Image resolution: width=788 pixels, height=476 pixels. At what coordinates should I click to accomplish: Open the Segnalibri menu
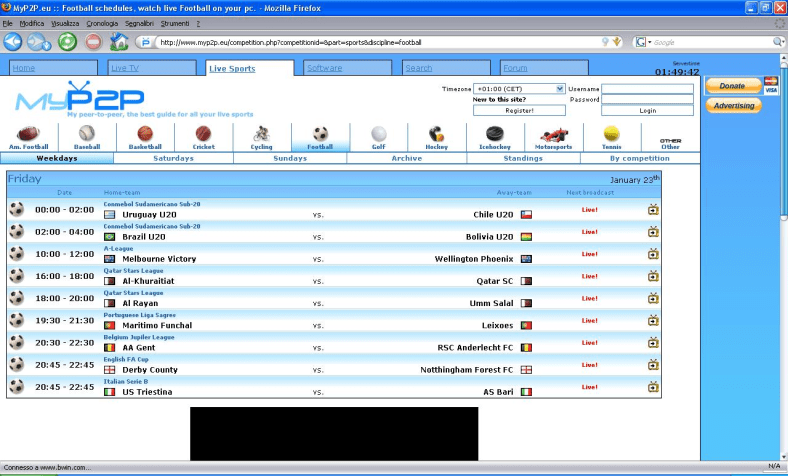click(x=139, y=24)
